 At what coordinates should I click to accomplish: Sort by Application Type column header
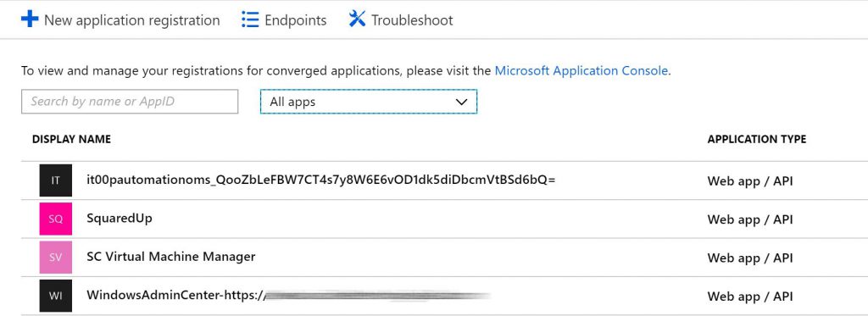757,140
